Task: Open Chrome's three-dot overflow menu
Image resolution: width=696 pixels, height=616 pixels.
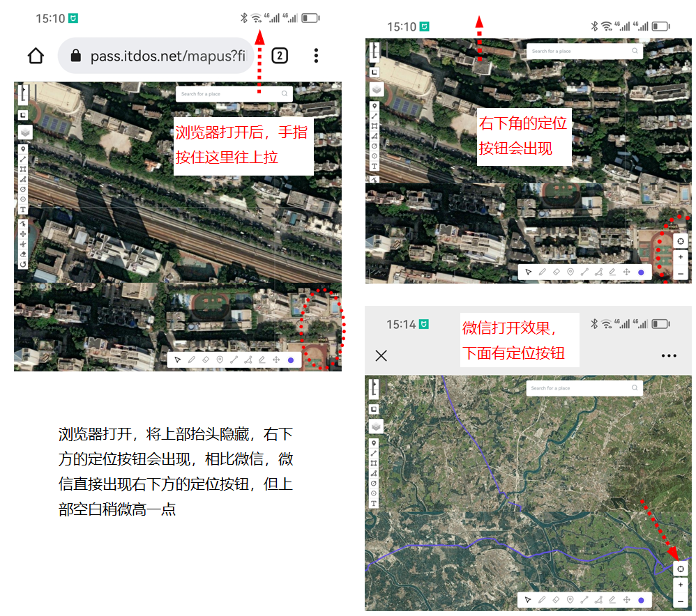Action: click(316, 56)
